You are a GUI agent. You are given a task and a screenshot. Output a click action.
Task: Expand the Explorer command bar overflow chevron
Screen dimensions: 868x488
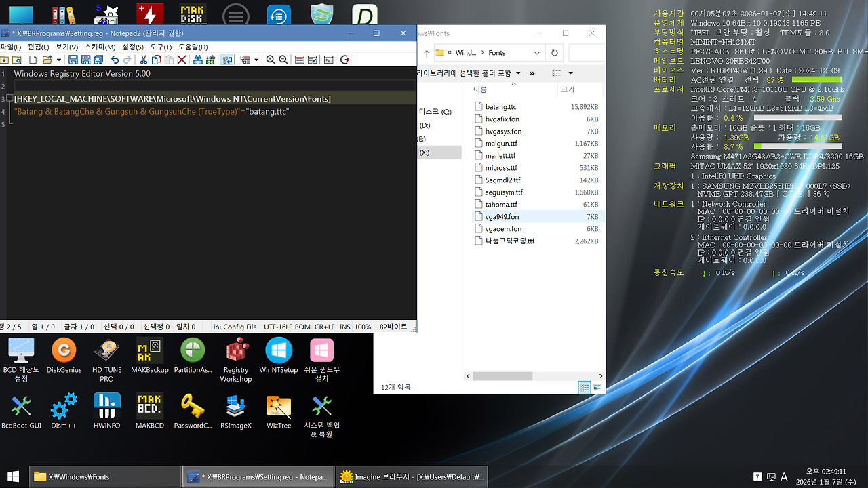tap(532, 73)
